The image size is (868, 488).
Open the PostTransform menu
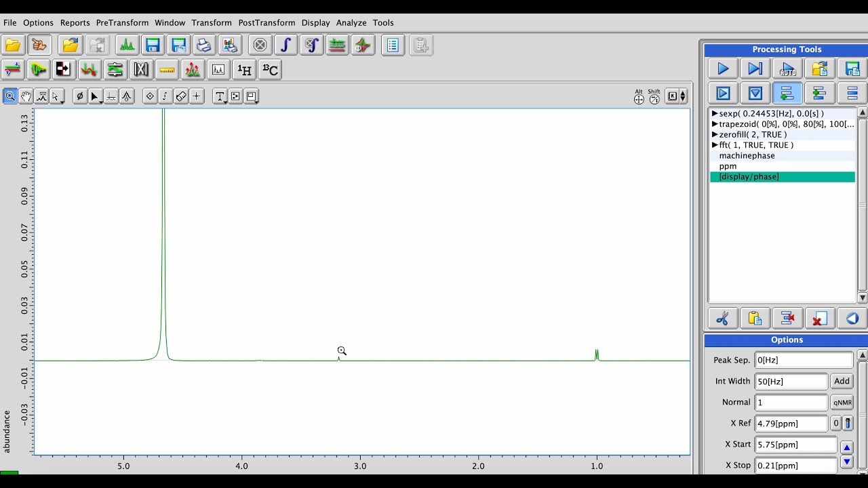point(267,22)
